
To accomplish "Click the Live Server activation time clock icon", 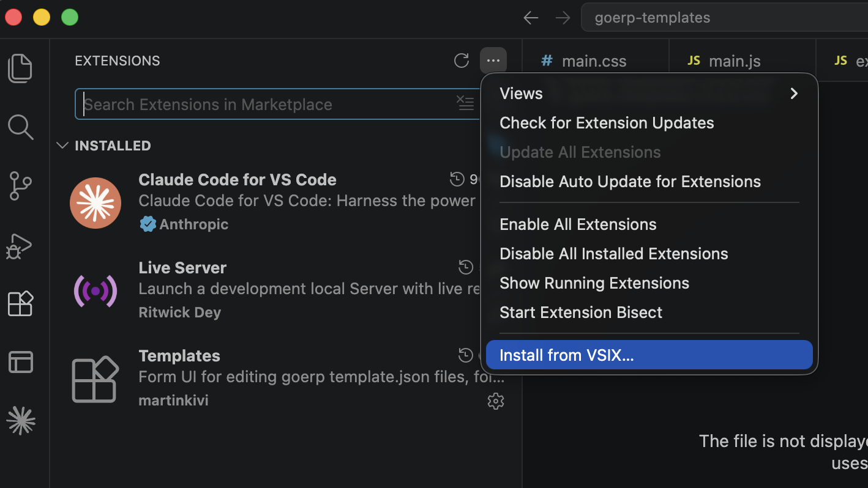I will coord(466,267).
